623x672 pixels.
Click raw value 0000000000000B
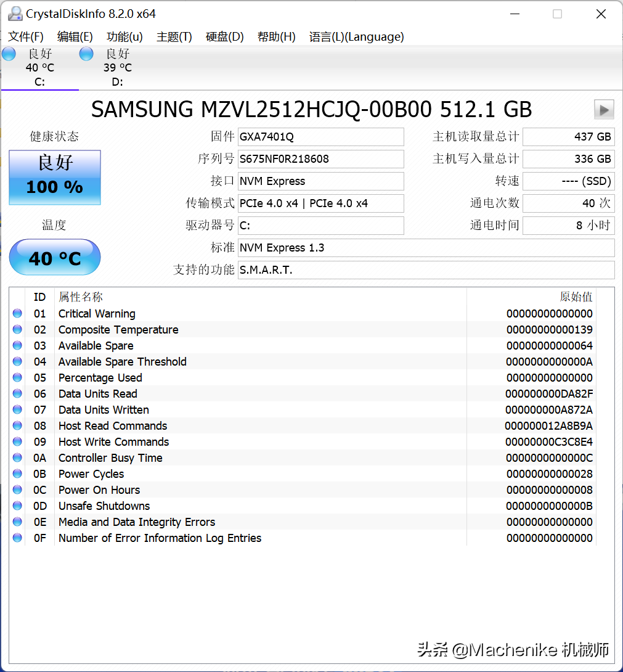tap(549, 506)
